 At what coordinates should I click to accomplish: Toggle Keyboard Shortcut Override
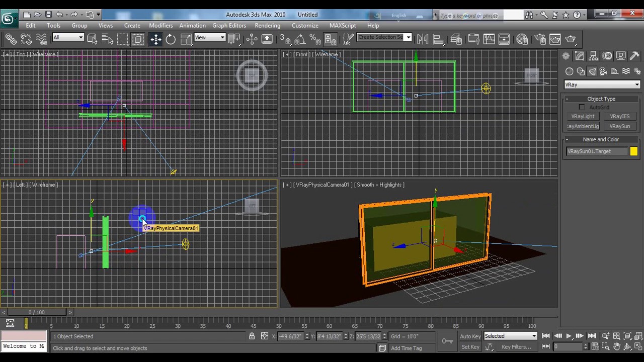267,39
